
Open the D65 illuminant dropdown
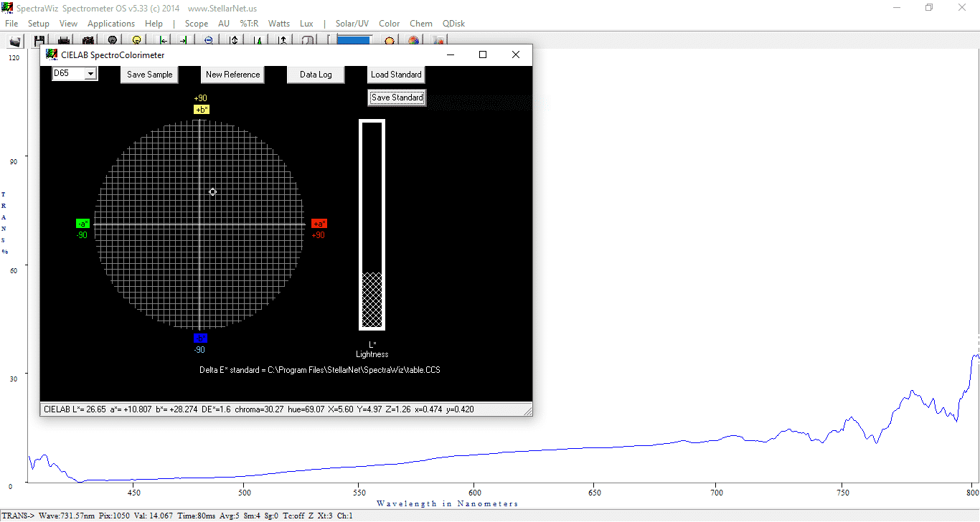(90, 74)
